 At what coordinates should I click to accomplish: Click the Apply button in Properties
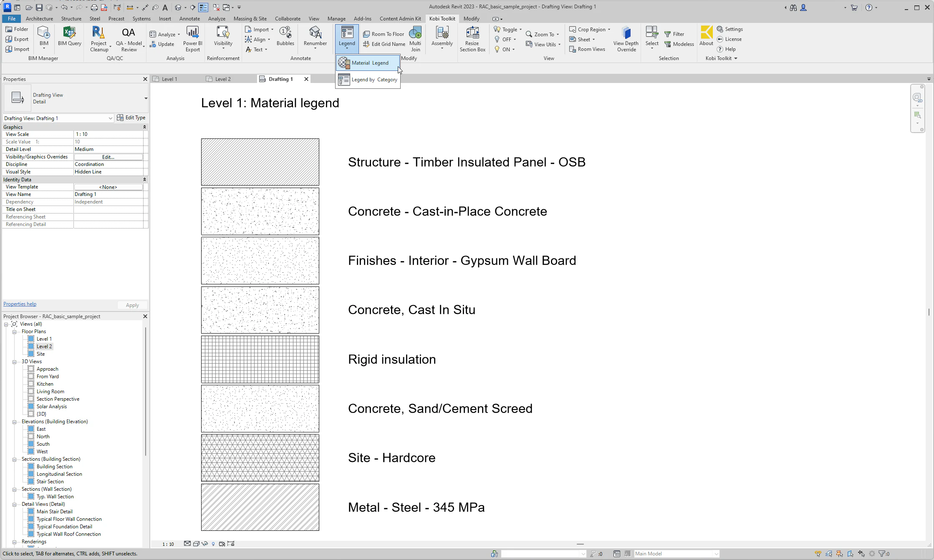(x=132, y=305)
